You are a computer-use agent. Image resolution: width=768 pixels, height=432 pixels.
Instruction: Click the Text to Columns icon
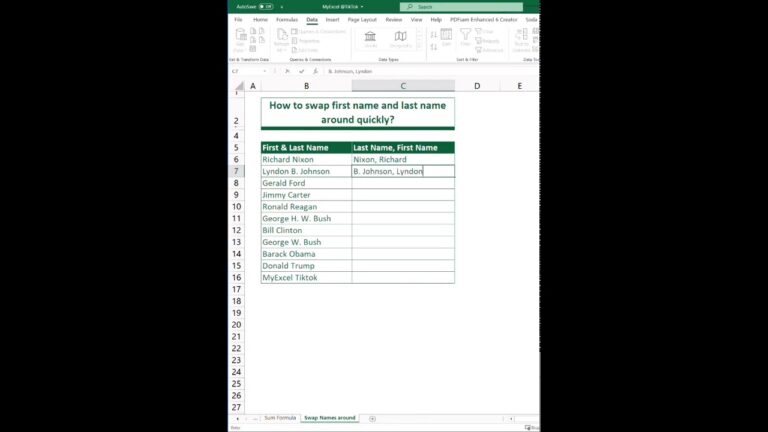pyautogui.click(x=521, y=40)
